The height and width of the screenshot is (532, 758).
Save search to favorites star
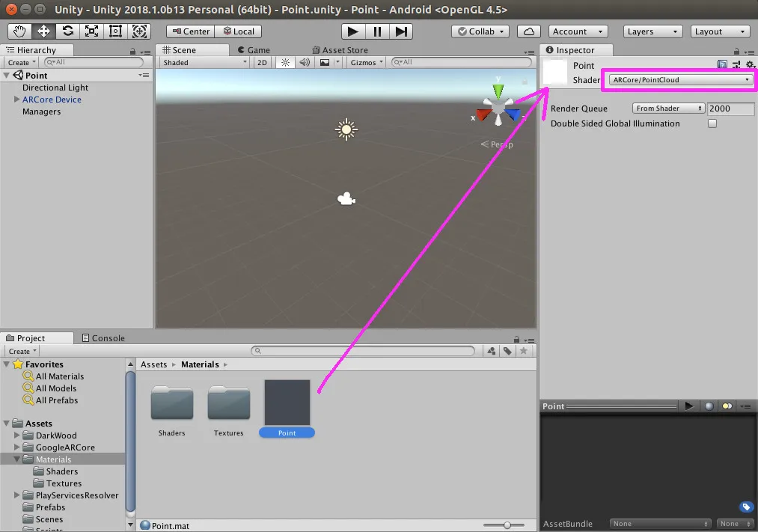(x=524, y=351)
